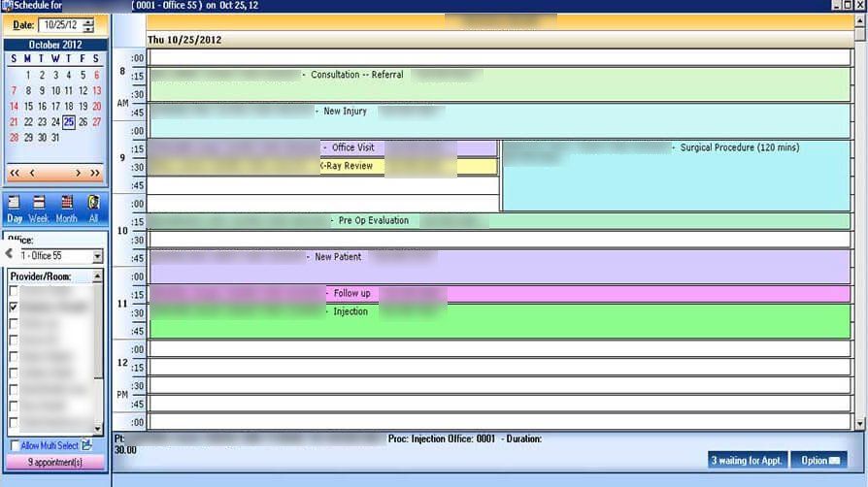Open the Option button
Screen dimensions: 868x487
[x=819, y=461]
